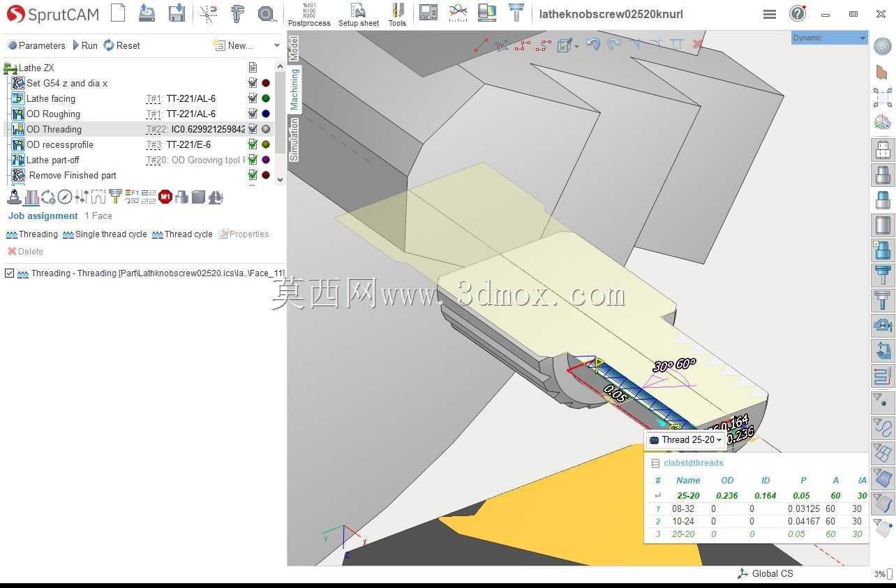The width and height of the screenshot is (896, 588).
Task: Toggle the checkbox for Lathe part-off operation
Action: 253,160
